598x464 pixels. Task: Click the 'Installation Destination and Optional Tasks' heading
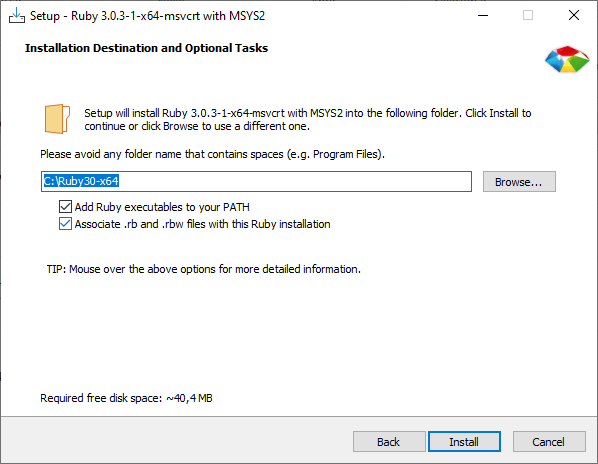pyautogui.click(x=146, y=48)
